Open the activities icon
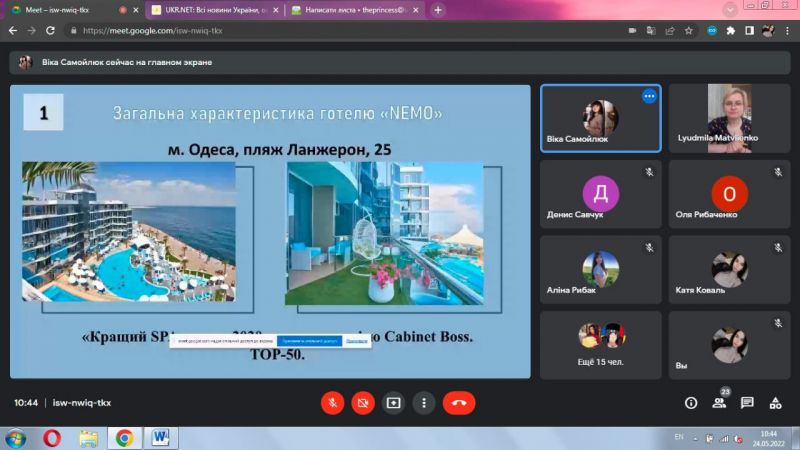Screen dimensions: 800x450 click(x=776, y=403)
